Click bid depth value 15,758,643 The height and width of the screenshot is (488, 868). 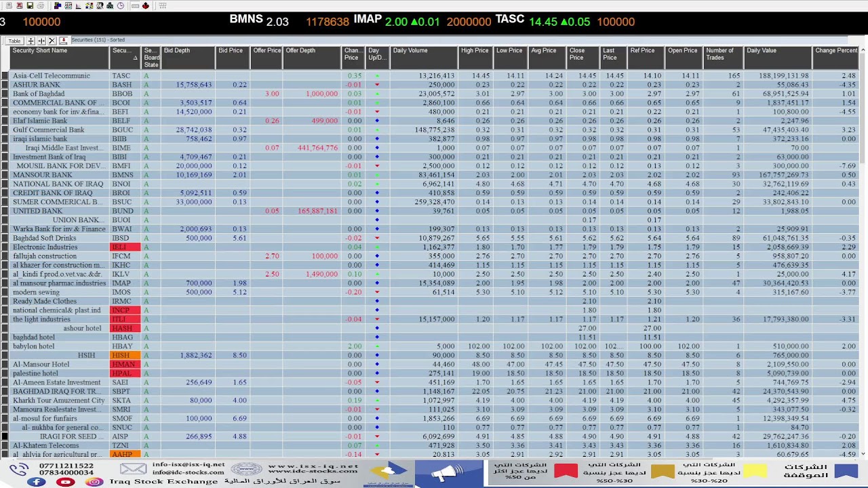point(194,85)
